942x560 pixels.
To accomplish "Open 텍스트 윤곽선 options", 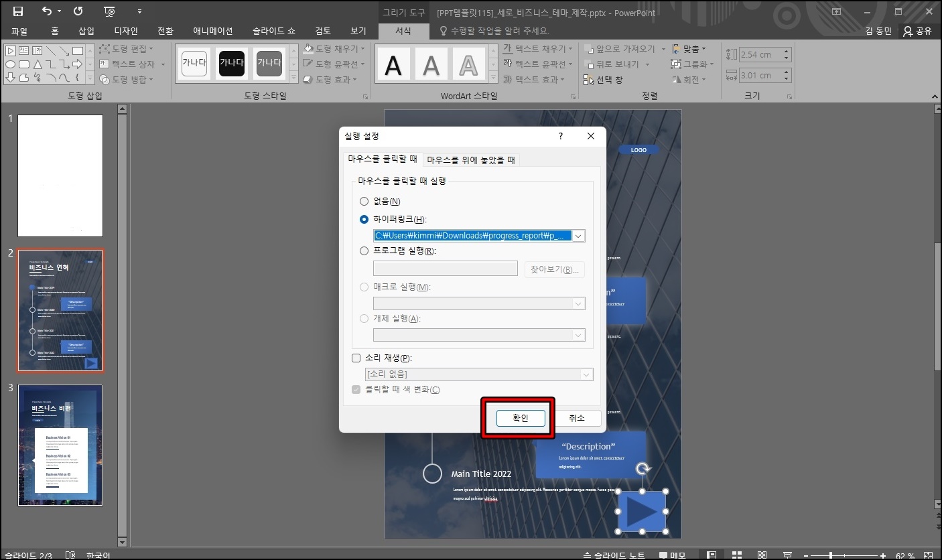I will pos(537,64).
